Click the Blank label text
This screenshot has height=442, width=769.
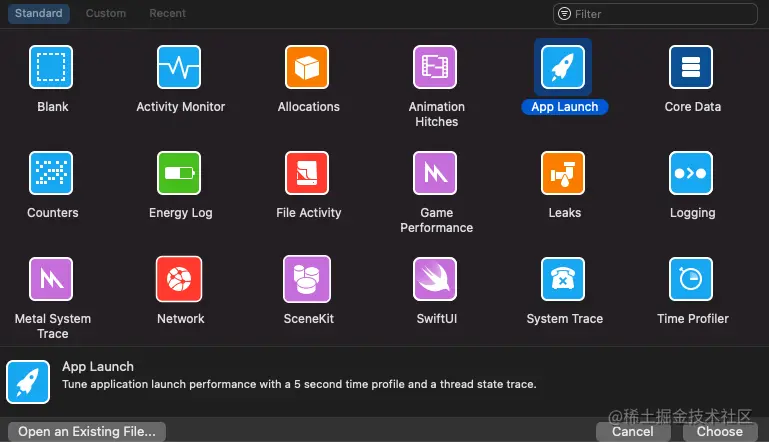pyautogui.click(x=52, y=107)
